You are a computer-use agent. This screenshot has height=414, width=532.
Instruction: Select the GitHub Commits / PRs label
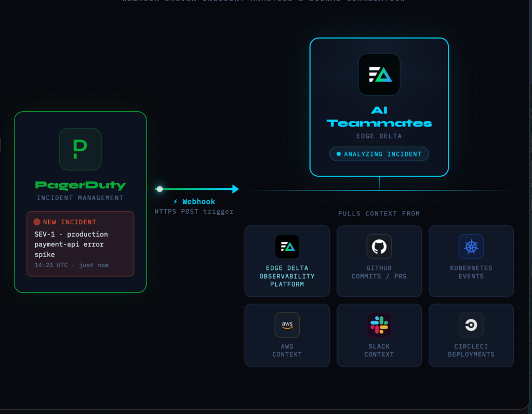[x=379, y=272]
